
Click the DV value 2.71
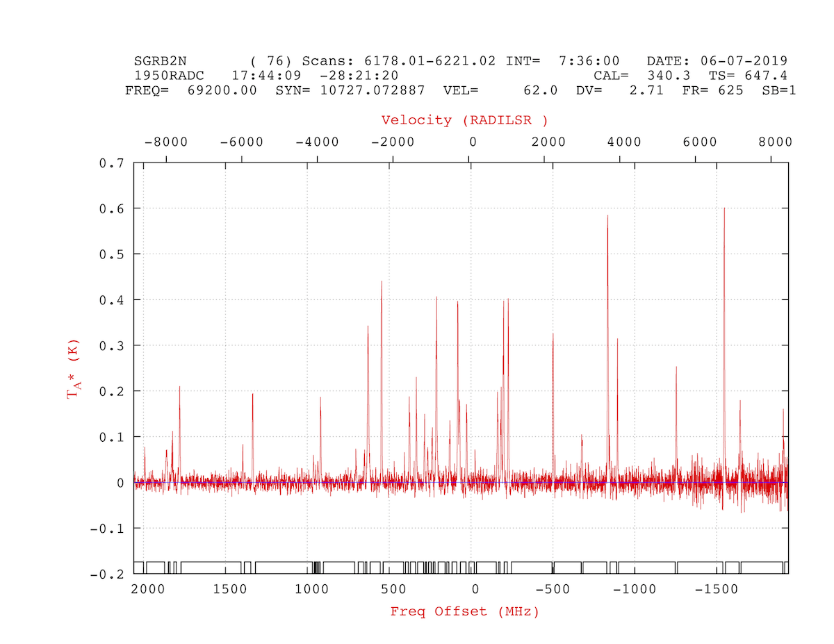[646, 90]
